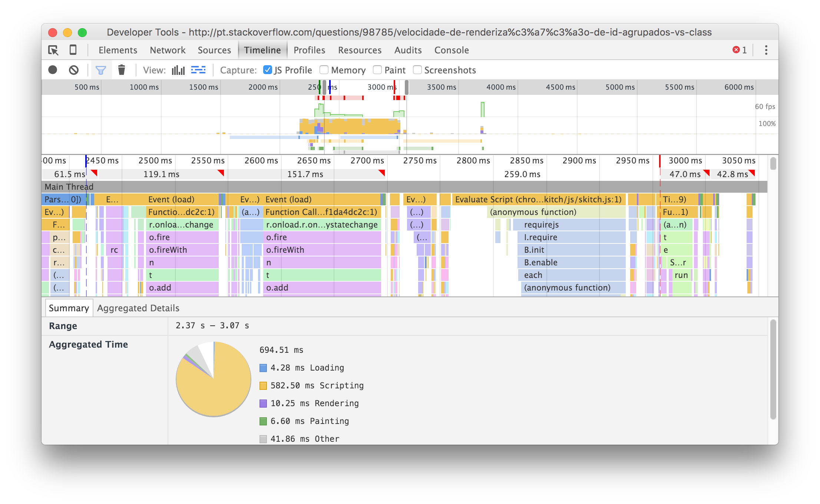820x504 pixels.
Task: Click the blue Loading color swatch
Action: point(263,368)
